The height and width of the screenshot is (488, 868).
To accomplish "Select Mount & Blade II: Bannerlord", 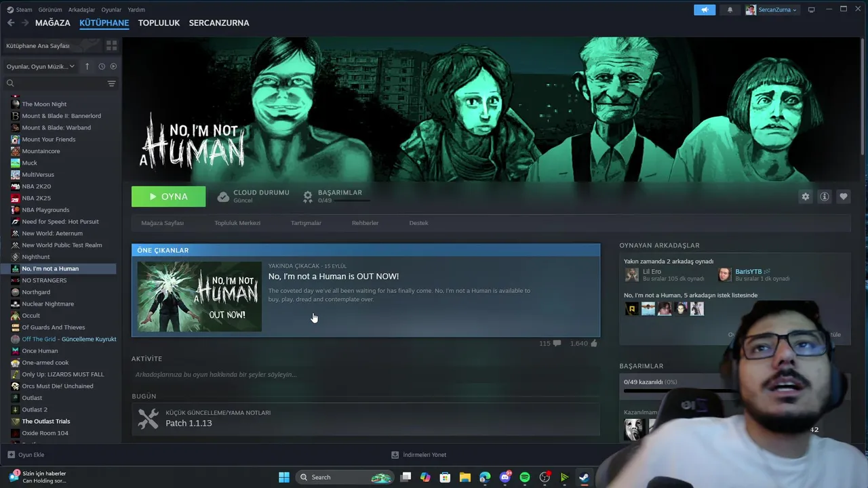I will 61,116.
